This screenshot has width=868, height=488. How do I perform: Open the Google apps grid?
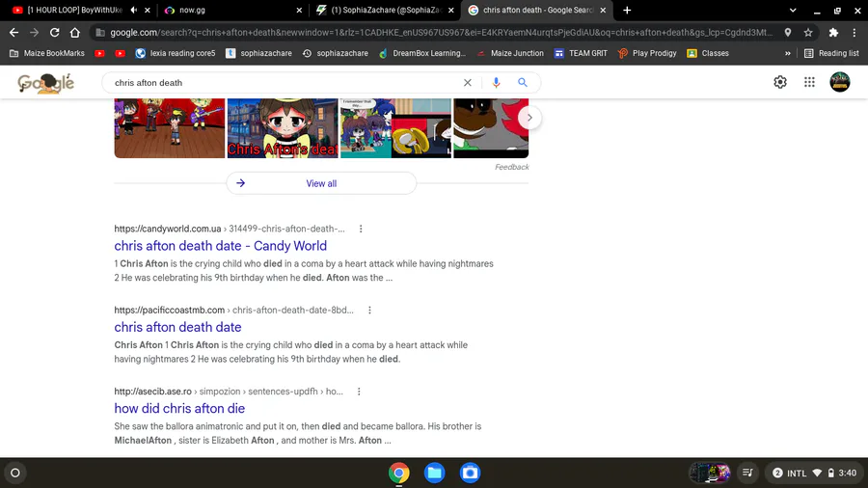(809, 82)
